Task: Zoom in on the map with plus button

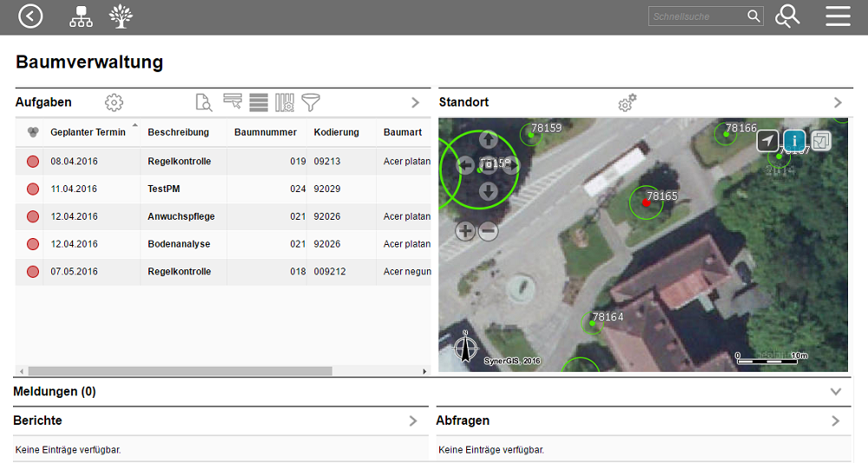Action: pyautogui.click(x=465, y=230)
